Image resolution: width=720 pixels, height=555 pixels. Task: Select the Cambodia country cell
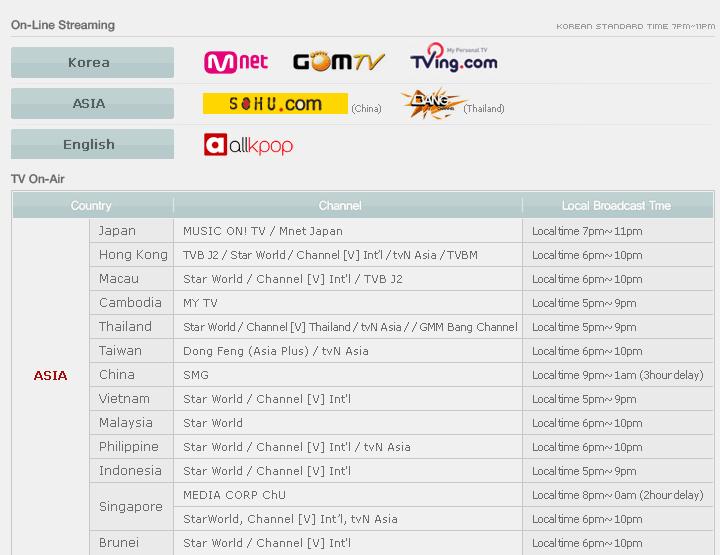(131, 303)
